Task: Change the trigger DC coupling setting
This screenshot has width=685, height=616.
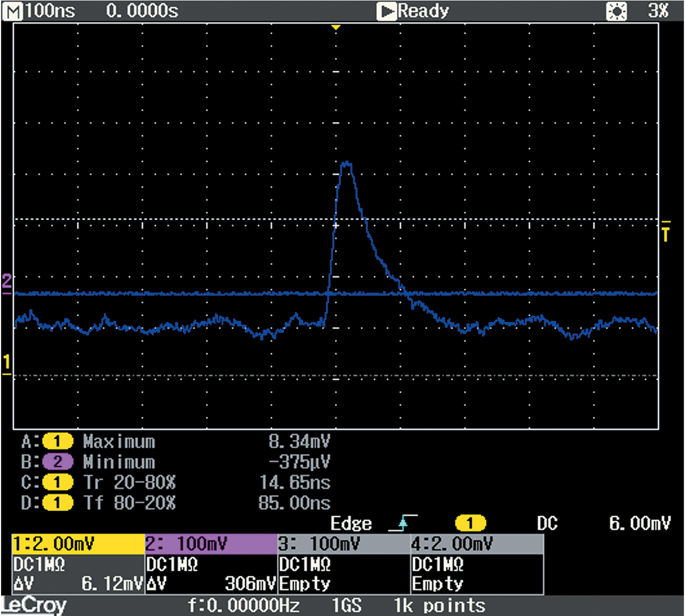Action: tap(547, 523)
